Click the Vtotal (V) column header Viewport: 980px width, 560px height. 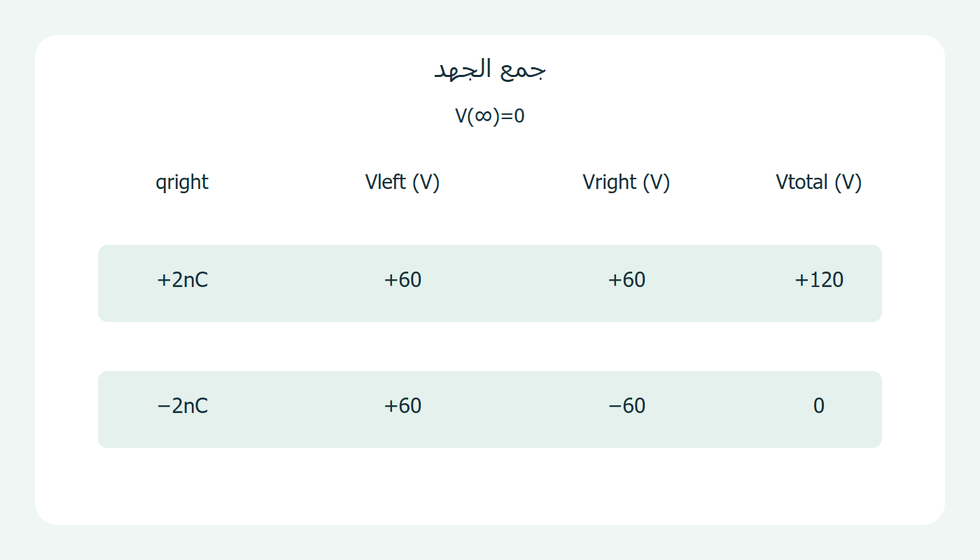pyautogui.click(x=819, y=182)
